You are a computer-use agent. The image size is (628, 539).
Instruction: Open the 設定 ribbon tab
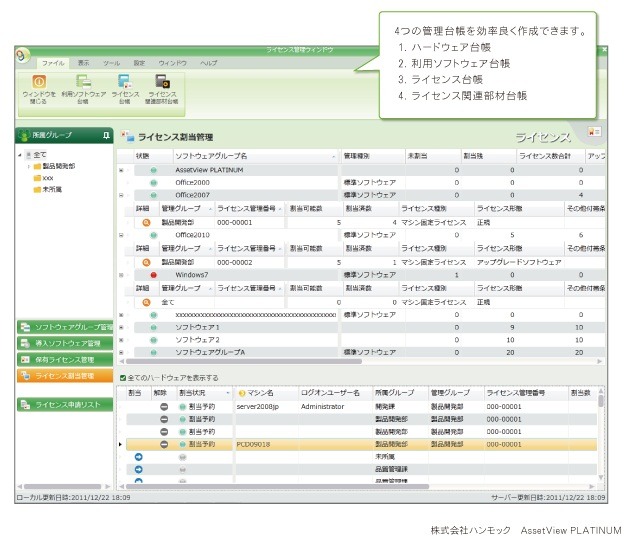tap(139, 63)
